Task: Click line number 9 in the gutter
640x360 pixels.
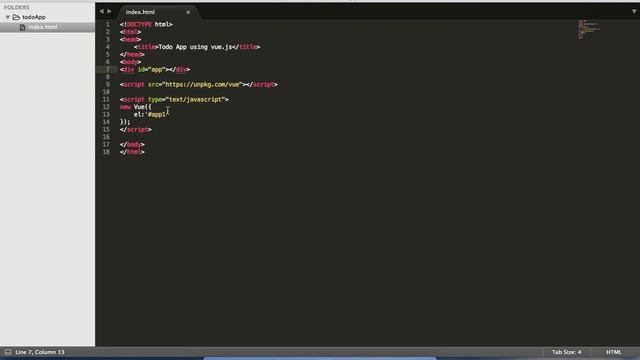Action: [108, 84]
